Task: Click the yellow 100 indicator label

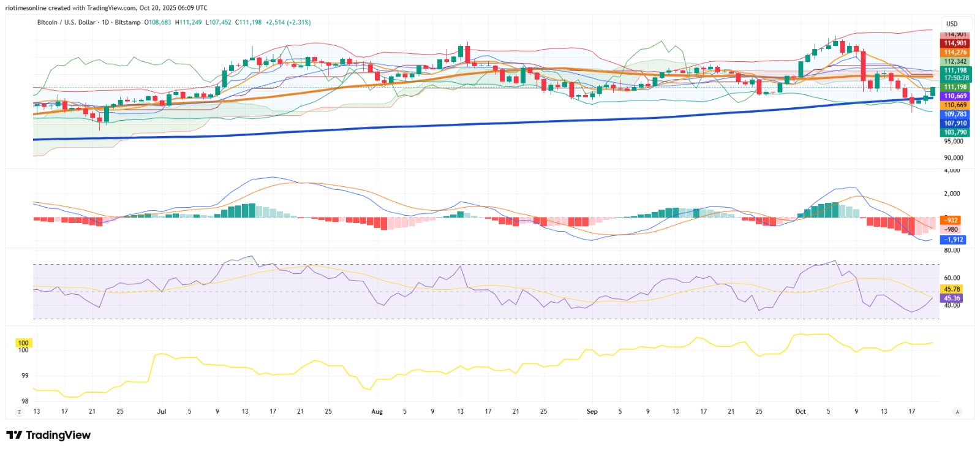Action: coord(23,343)
